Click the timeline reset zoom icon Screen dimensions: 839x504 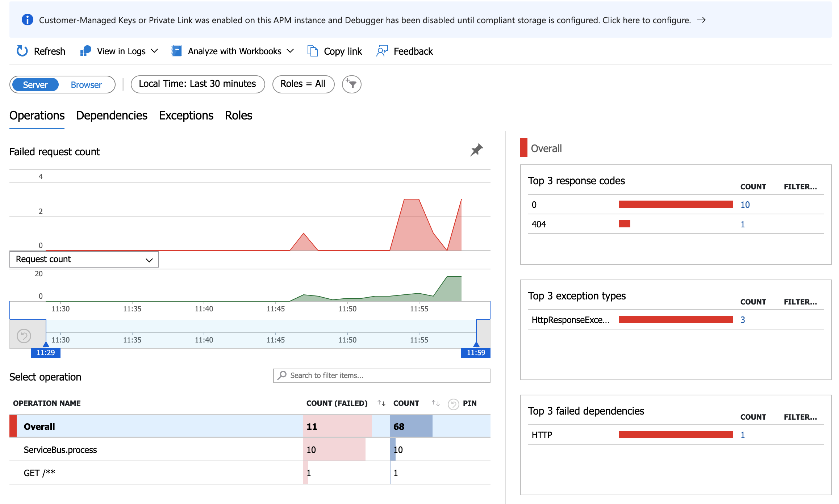[x=24, y=336]
